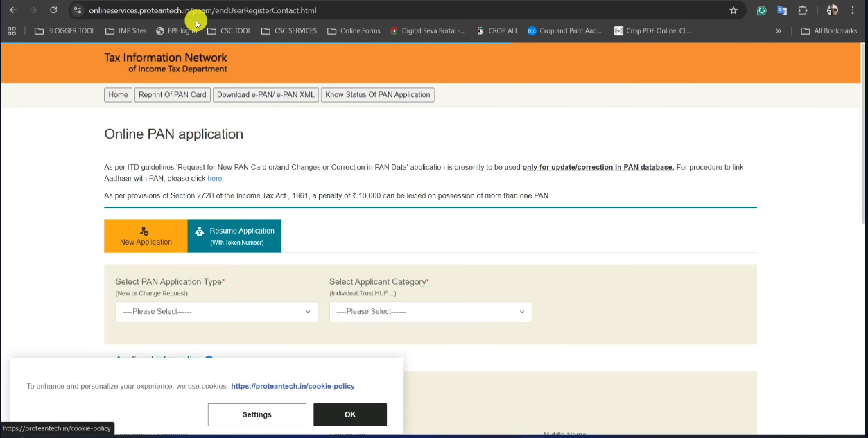
Task: Click the 'here' link for Aadhaar-PAN linking
Action: coord(214,178)
